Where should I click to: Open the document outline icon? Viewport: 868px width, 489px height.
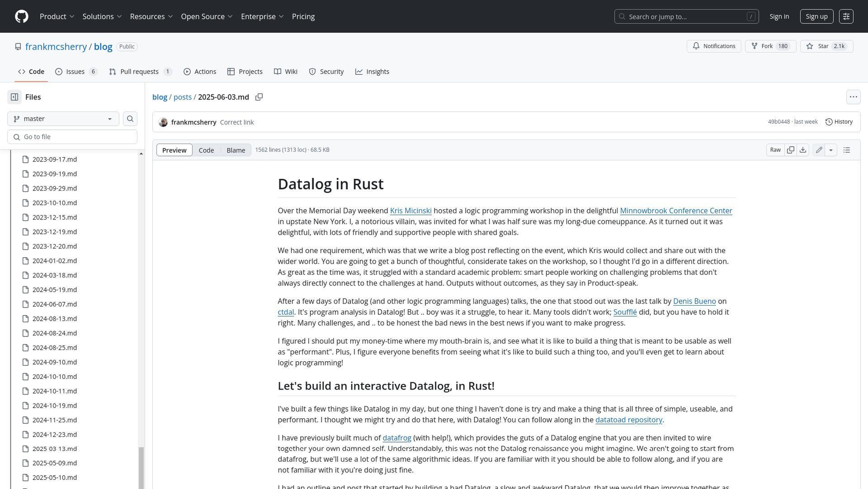pyautogui.click(x=847, y=150)
